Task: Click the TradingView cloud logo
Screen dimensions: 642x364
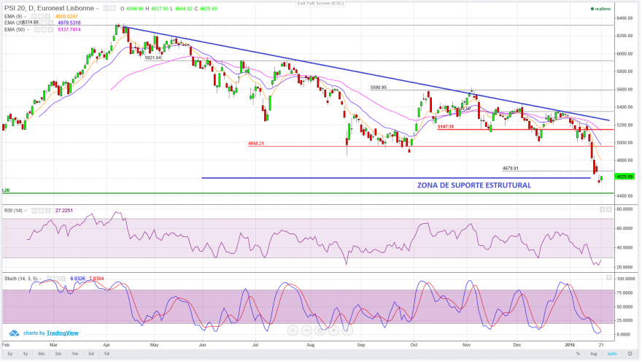Action: click(14, 333)
